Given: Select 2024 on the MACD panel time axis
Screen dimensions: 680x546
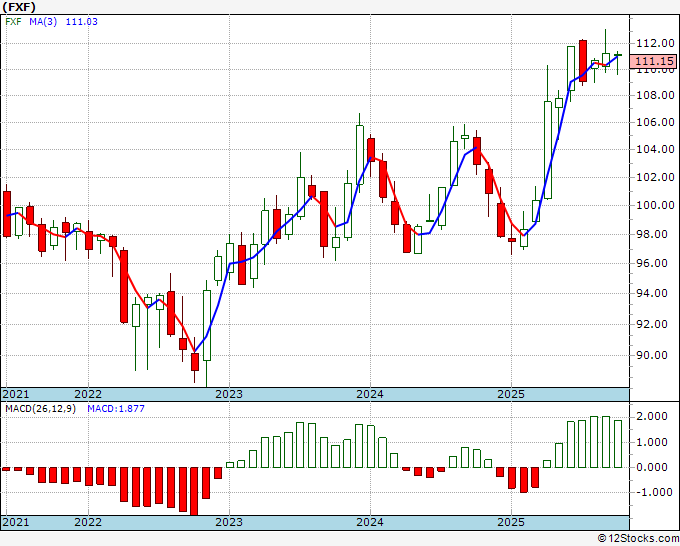Looking at the screenshot, I should (370, 522).
